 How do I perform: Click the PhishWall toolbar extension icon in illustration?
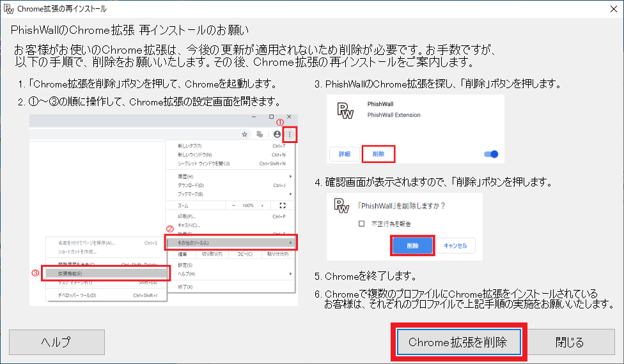coord(260,134)
